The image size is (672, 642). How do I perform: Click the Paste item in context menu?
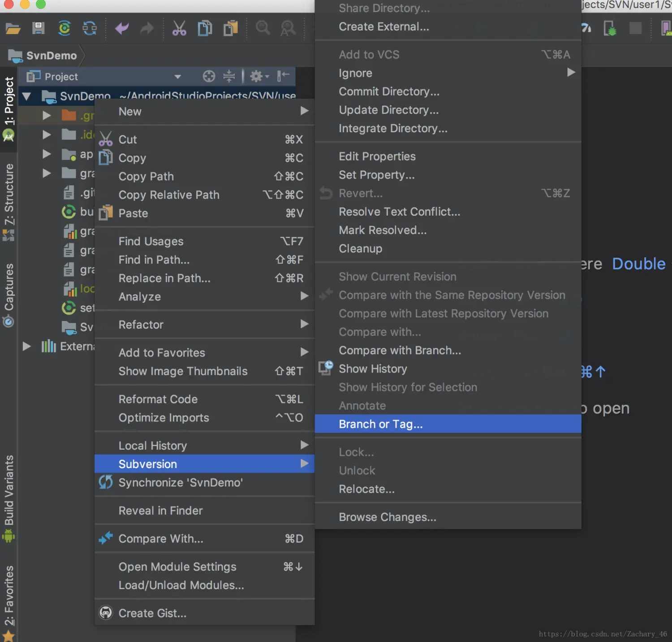pyautogui.click(x=204, y=213)
